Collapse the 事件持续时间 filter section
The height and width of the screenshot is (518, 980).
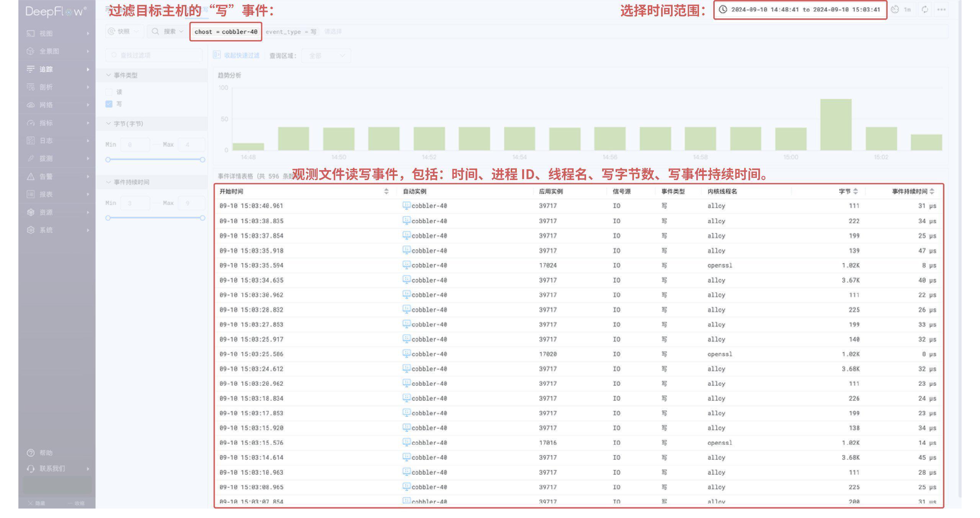[108, 182]
